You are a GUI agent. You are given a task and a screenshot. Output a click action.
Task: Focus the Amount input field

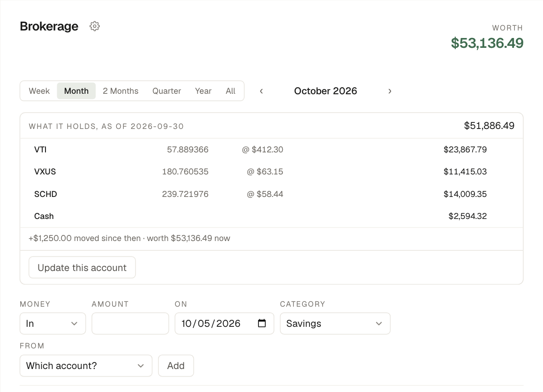130,324
